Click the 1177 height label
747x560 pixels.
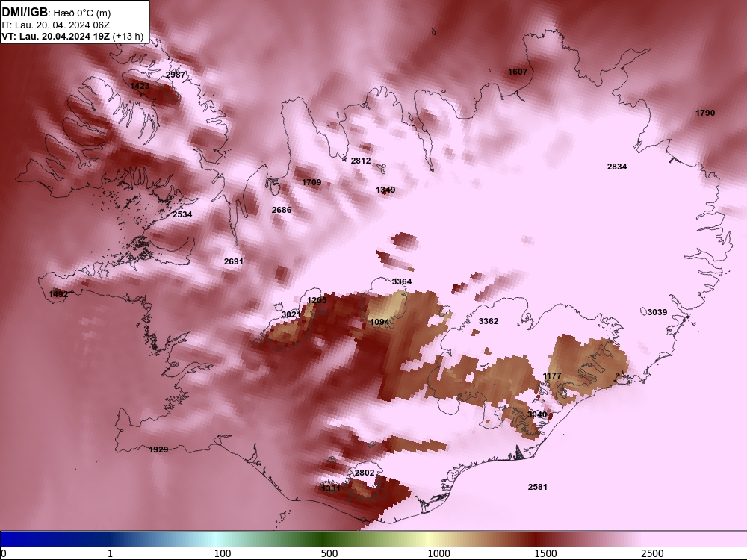coord(552,376)
